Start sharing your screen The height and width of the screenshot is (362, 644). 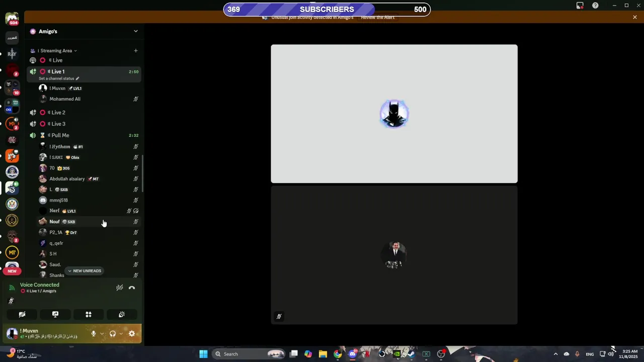coord(55,314)
